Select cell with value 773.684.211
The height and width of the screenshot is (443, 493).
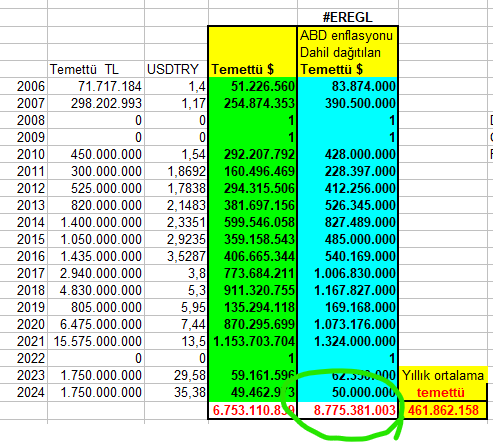[x=252, y=273]
